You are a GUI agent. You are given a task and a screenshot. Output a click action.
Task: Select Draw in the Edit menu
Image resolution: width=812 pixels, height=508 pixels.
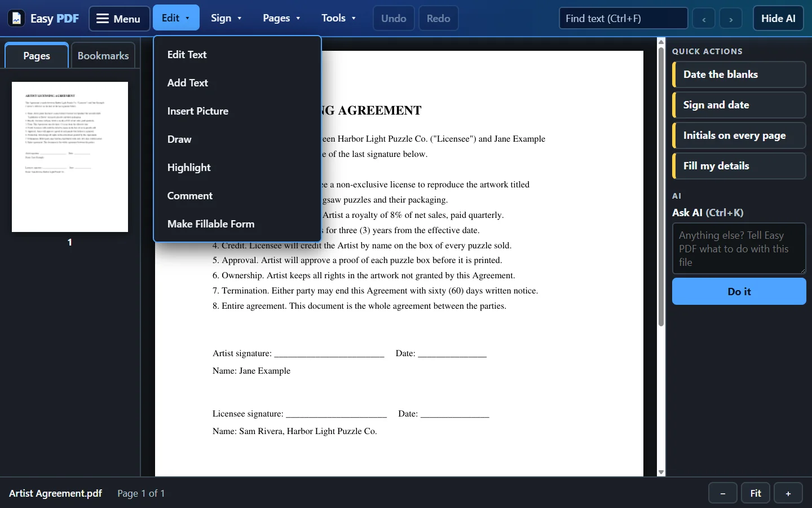[237, 139]
